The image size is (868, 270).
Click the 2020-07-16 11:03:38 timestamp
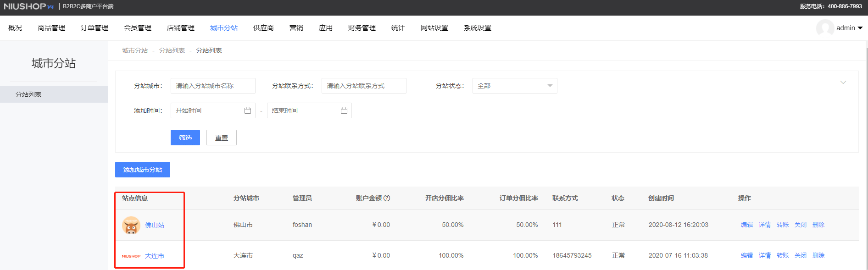[678, 255]
